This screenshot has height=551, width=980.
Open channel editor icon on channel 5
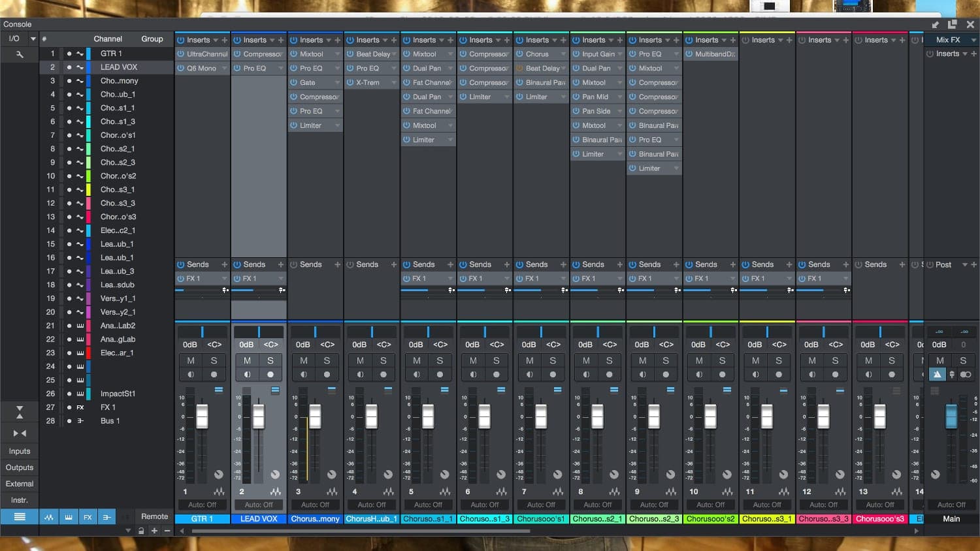click(445, 492)
